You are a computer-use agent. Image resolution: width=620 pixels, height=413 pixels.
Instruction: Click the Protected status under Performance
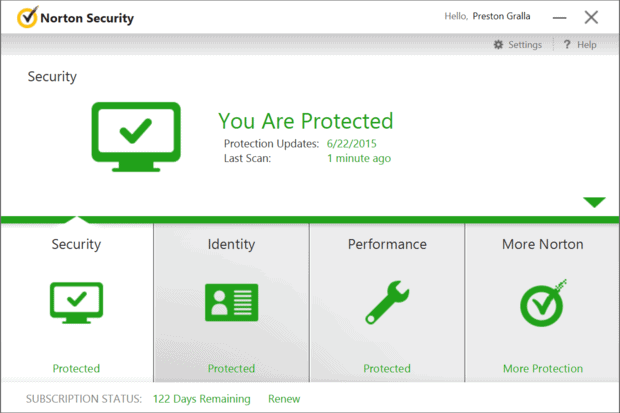click(387, 368)
